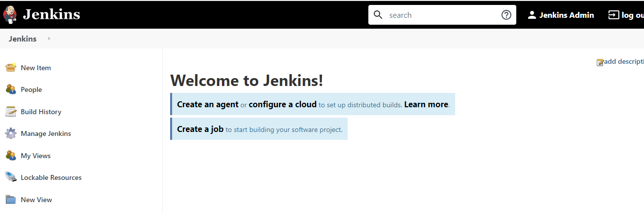
Task: Open Lockable Resources sidebar link
Action: 51,177
